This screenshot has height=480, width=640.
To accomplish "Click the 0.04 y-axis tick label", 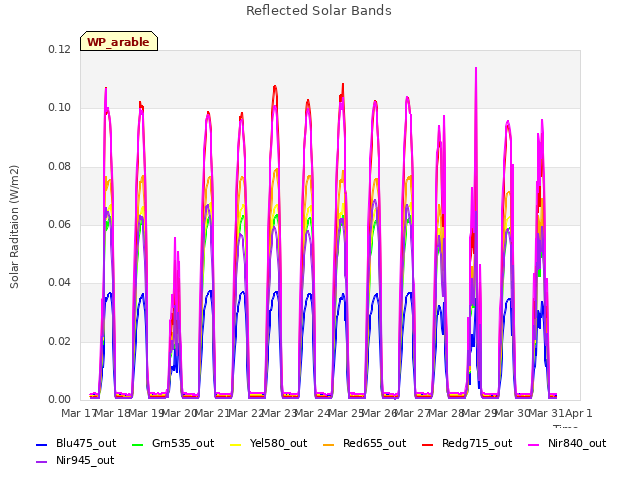I will tap(60, 283).
